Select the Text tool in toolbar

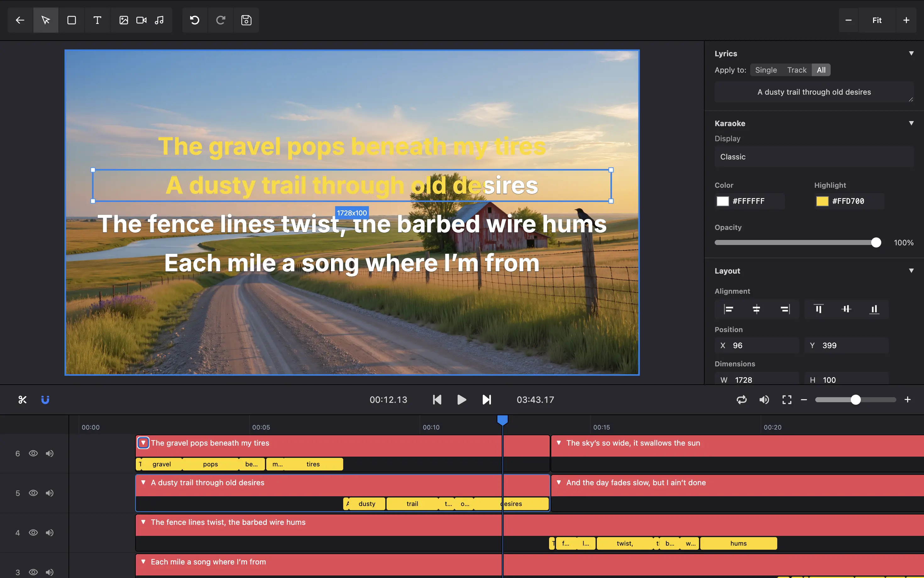point(97,20)
